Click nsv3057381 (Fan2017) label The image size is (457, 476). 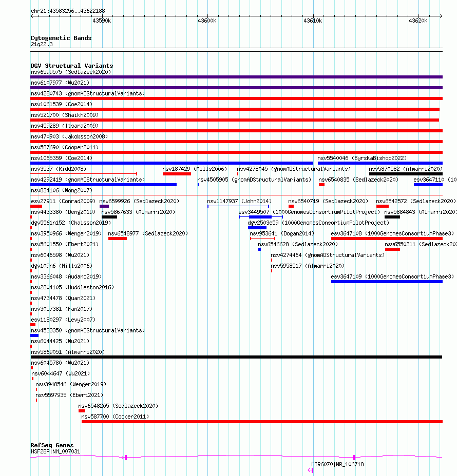(x=62, y=309)
